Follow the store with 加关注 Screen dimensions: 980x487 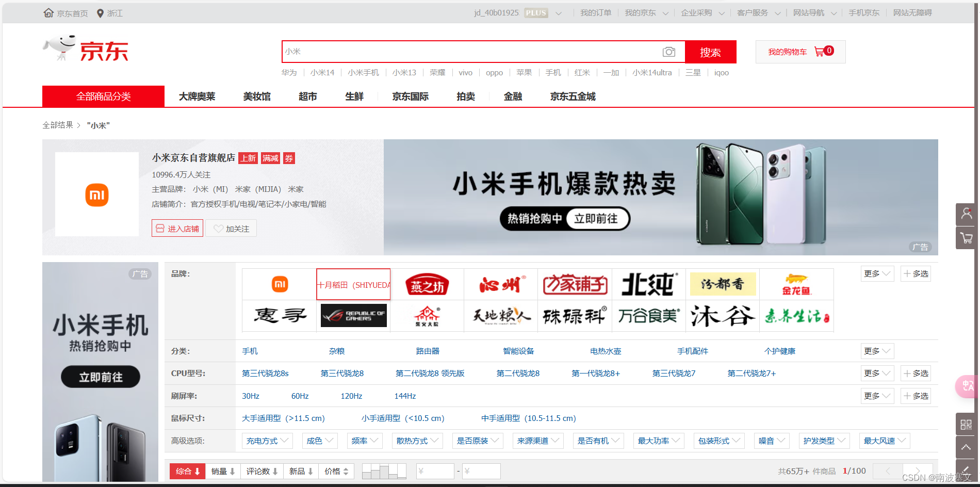coord(231,229)
